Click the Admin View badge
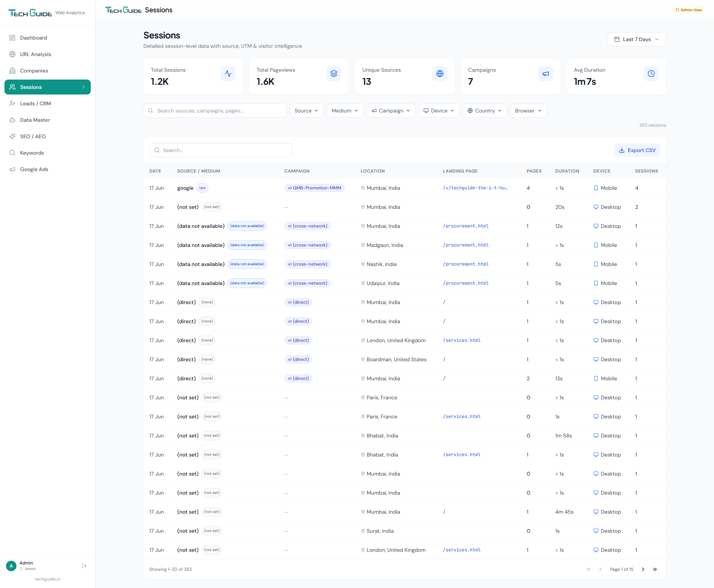The image size is (714, 588). (689, 10)
